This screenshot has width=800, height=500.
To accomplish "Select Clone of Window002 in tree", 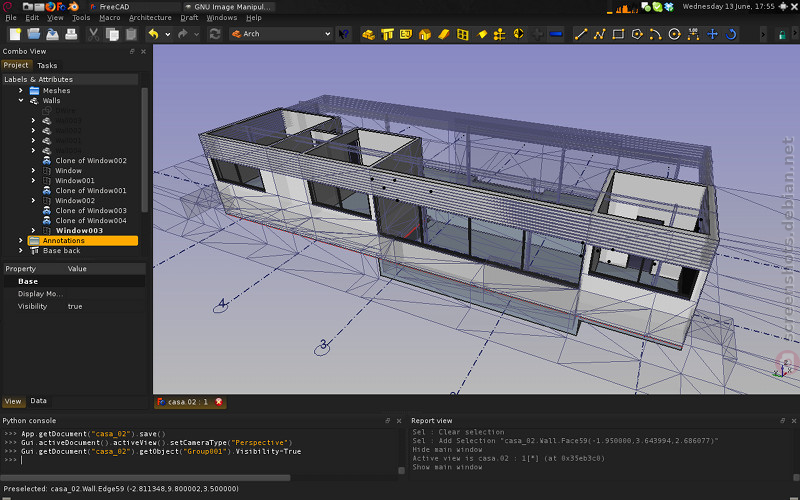I will pos(91,161).
